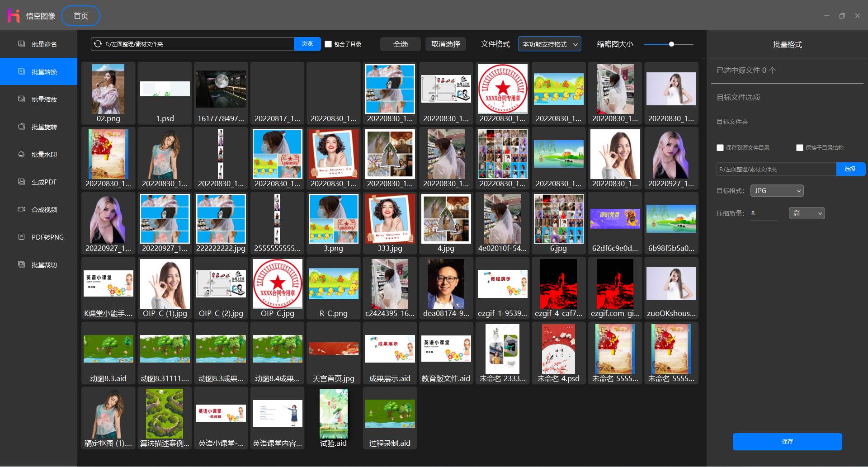868x467 pixels.
Task: Select the 批量裁切 batch crop icon
Action: (x=21, y=264)
